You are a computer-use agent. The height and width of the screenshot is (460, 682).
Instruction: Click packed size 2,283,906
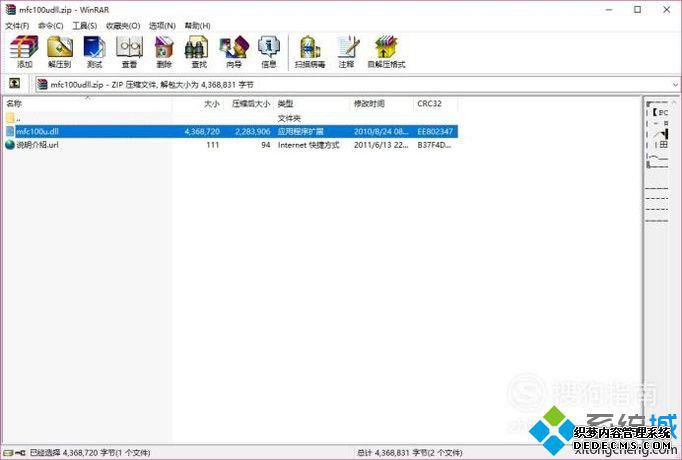(253, 131)
